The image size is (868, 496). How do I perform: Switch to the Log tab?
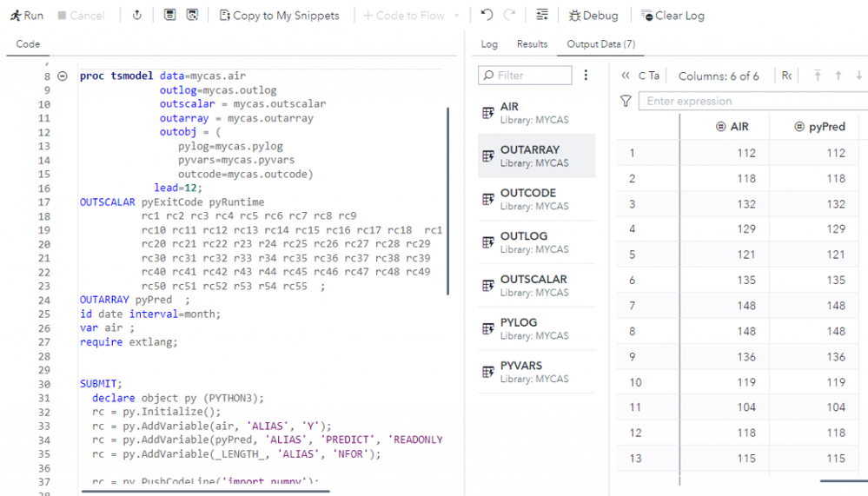pos(489,43)
